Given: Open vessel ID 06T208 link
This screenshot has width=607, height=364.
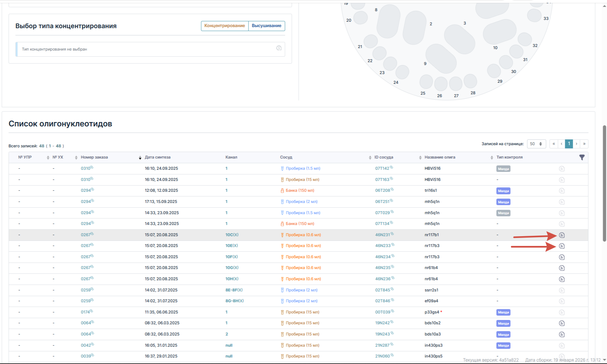Looking at the screenshot, I should (382, 190).
